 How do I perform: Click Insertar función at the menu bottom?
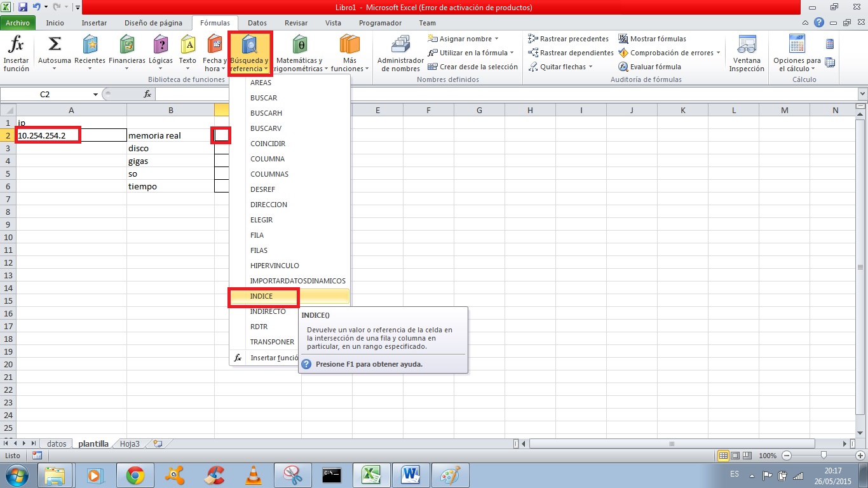(x=273, y=357)
